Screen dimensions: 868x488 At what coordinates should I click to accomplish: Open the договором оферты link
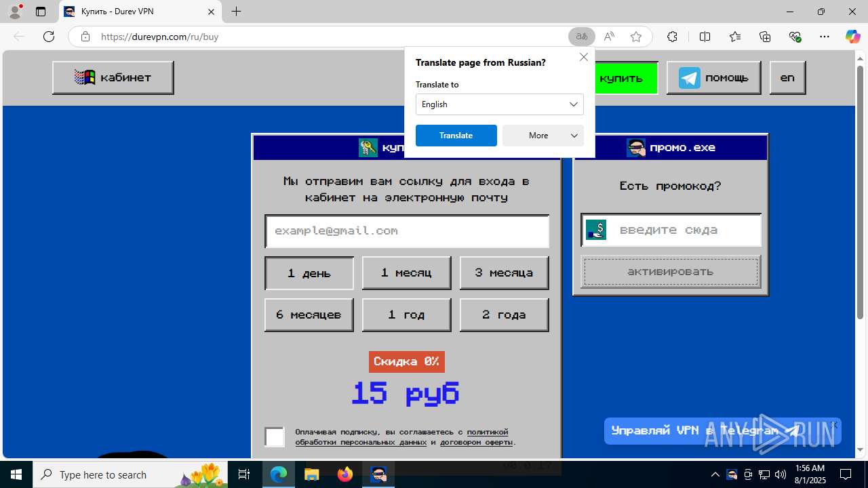476,443
